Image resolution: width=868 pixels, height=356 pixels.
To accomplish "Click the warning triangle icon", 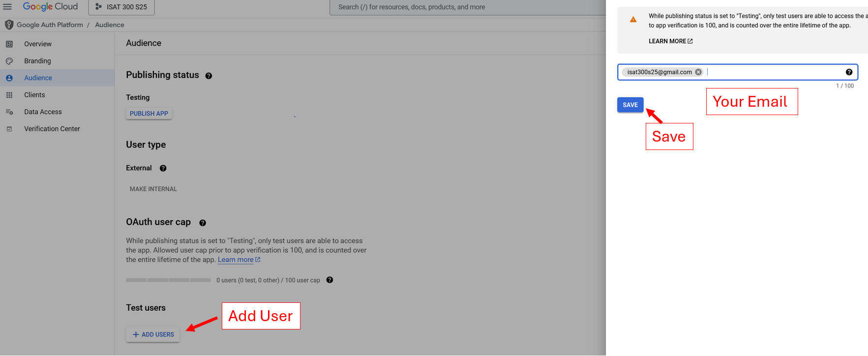I will [633, 20].
